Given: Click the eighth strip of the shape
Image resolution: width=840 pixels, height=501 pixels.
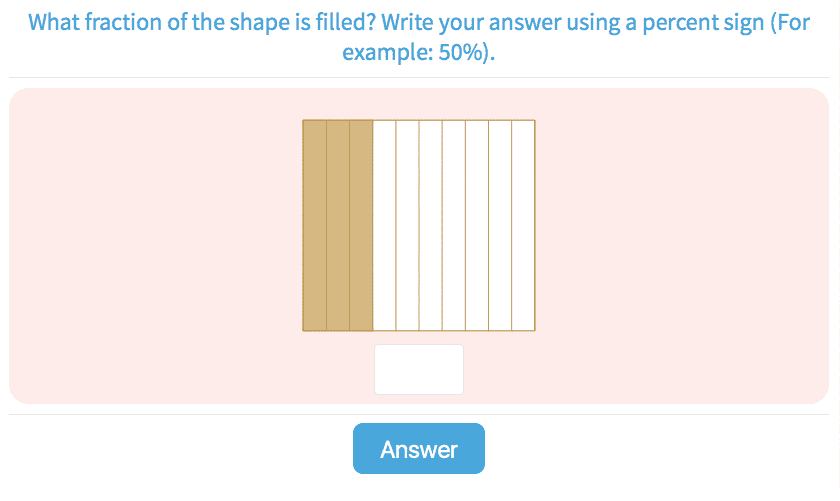Looking at the screenshot, I should pyautogui.click(x=477, y=225).
